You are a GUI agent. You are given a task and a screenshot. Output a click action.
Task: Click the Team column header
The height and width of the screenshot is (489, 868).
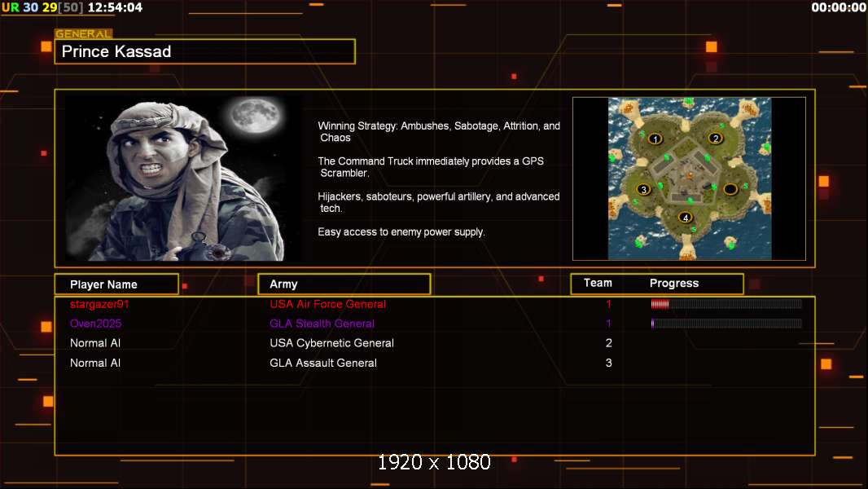[x=598, y=283]
